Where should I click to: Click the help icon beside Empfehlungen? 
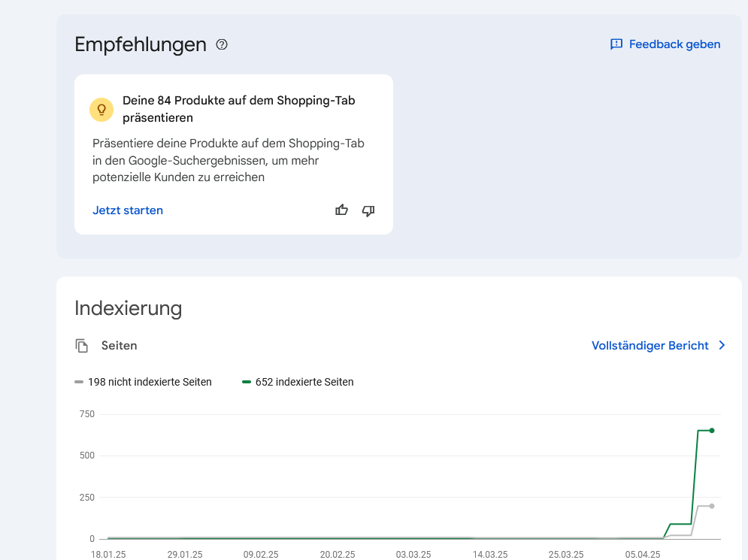[x=222, y=44]
